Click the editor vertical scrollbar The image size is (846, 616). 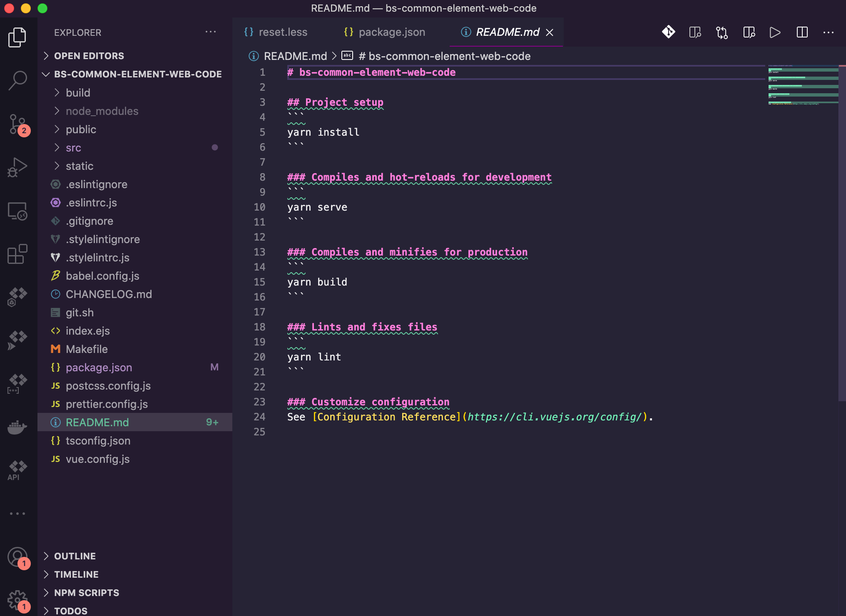tap(842, 233)
